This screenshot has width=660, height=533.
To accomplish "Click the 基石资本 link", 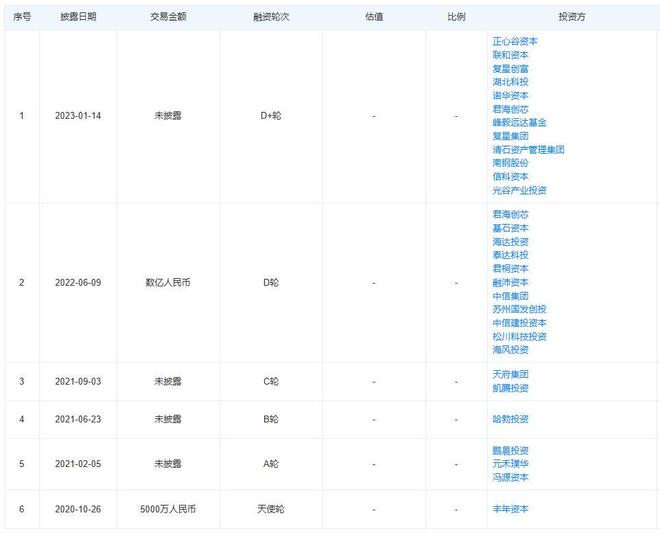I will pyautogui.click(x=510, y=228).
